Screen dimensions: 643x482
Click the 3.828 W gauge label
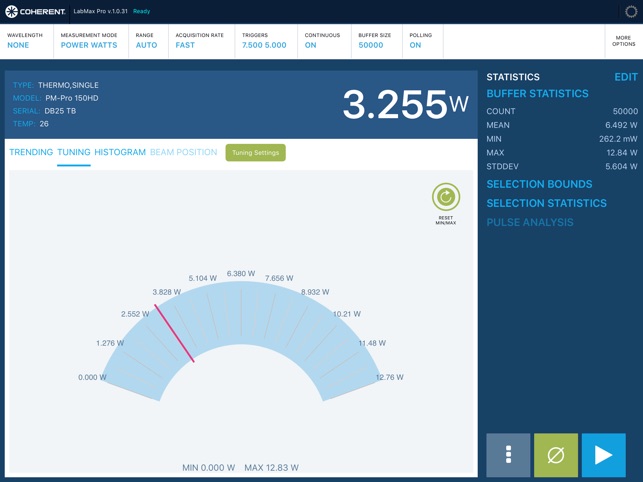[x=166, y=292]
